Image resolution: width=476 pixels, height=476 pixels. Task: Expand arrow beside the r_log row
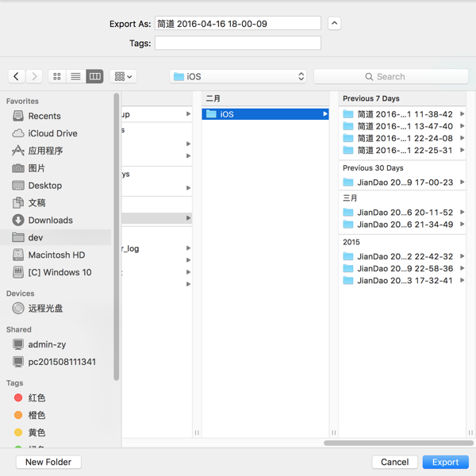click(188, 248)
